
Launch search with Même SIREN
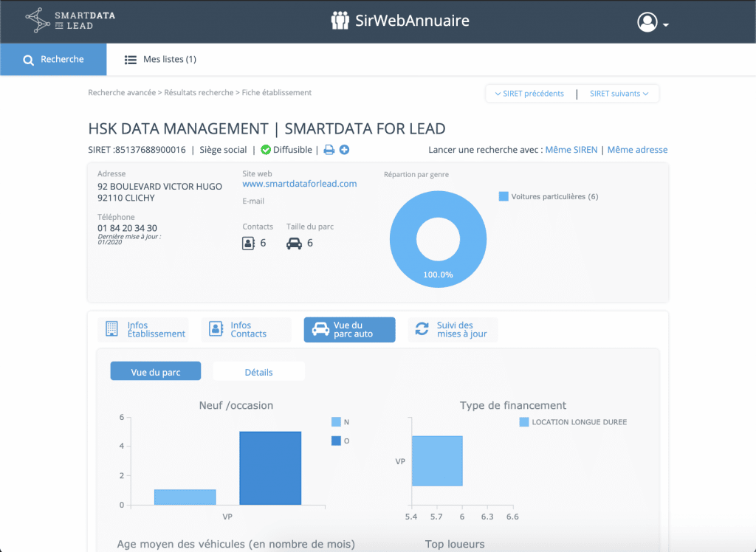(571, 150)
